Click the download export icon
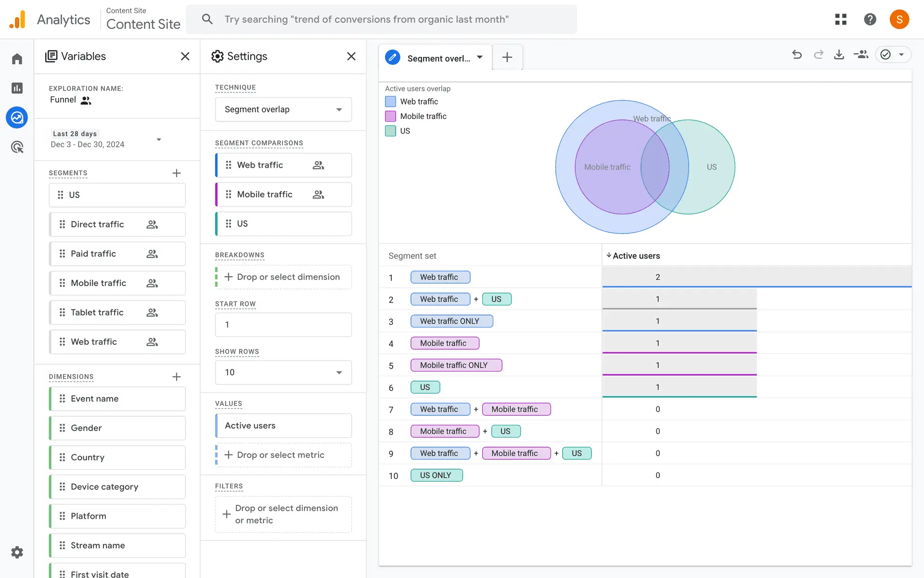This screenshot has height=578, width=924. (x=839, y=55)
